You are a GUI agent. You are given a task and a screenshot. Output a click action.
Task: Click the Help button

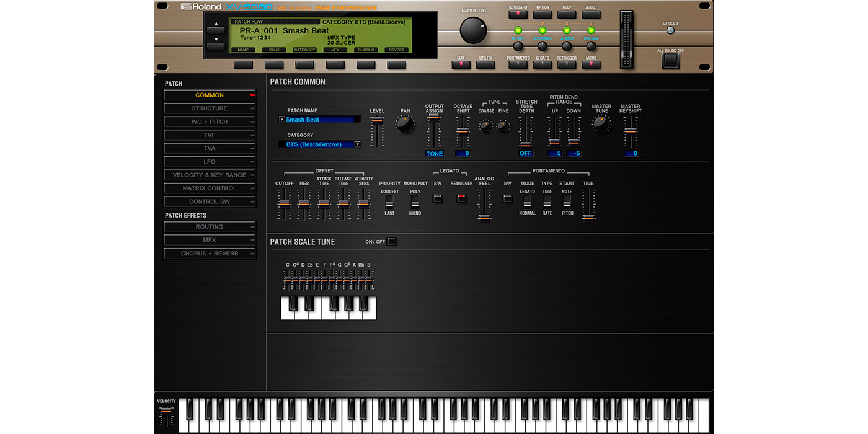pyautogui.click(x=567, y=14)
